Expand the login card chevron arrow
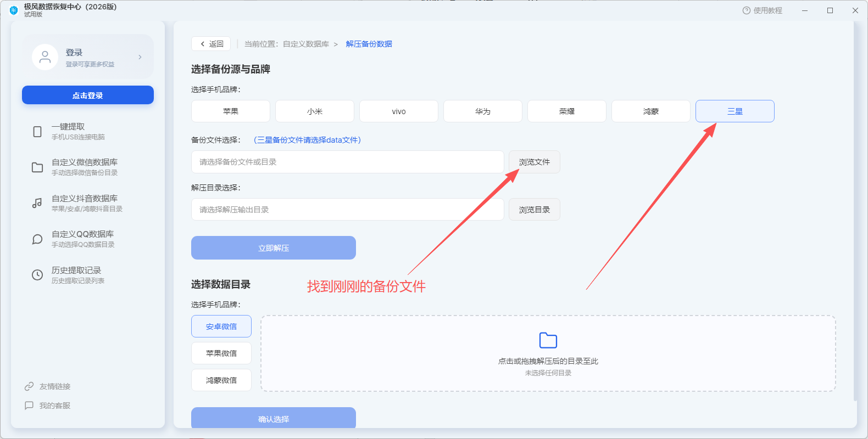868x439 pixels. pos(140,57)
